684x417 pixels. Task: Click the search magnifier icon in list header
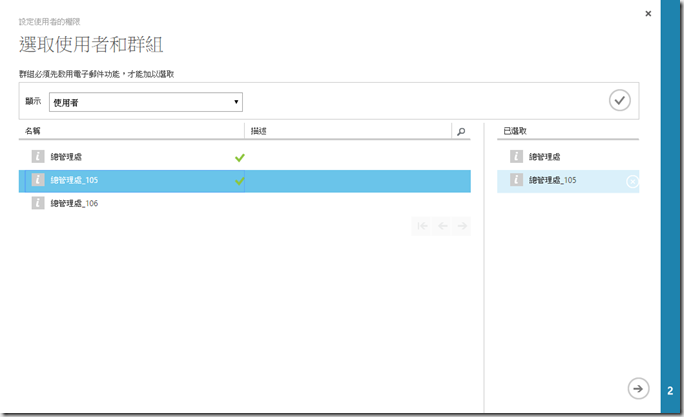(x=460, y=131)
